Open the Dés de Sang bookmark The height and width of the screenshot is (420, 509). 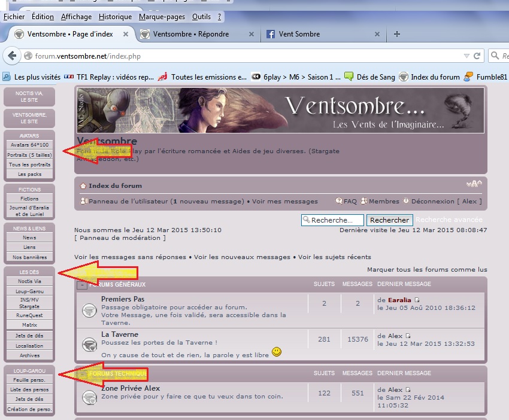(368, 77)
